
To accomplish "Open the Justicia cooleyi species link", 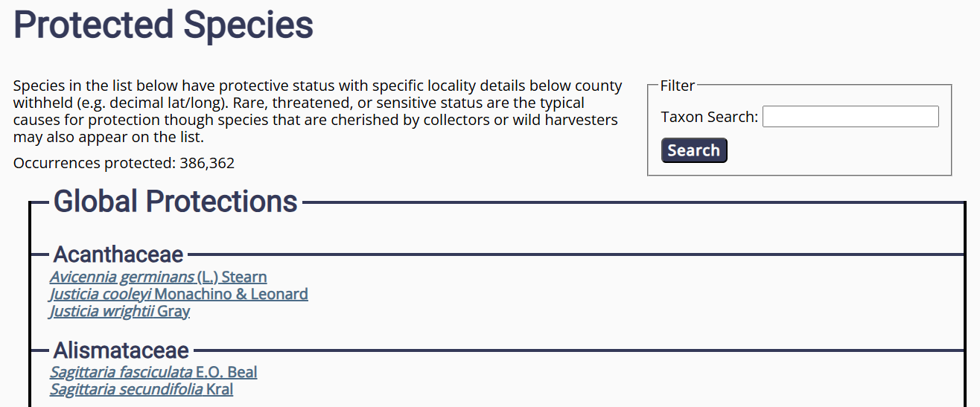I will 101,295.
